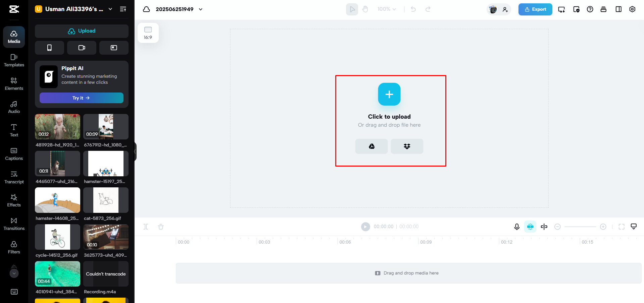
Task: Toggle the preview axis alignment icon
Action: click(x=544, y=227)
